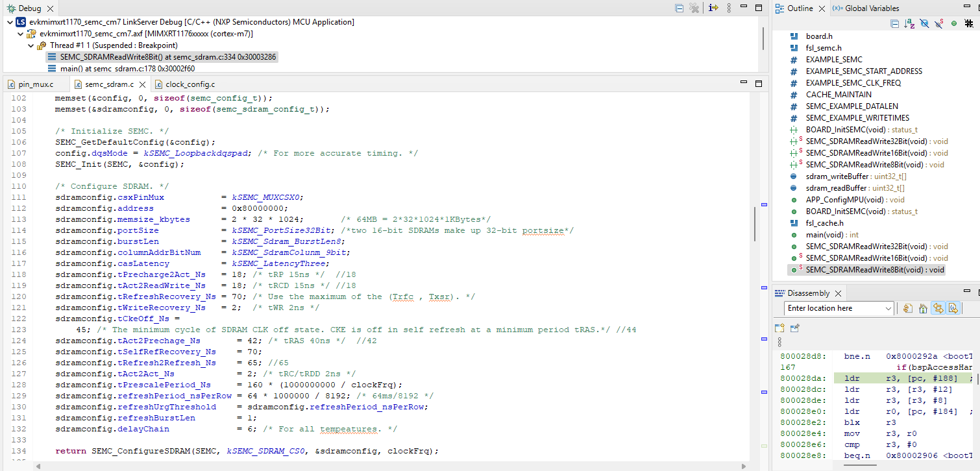Screen dimensions: 980x471
Task: Select sdram_writeBuffer in the Outline
Action: click(856, 176)
